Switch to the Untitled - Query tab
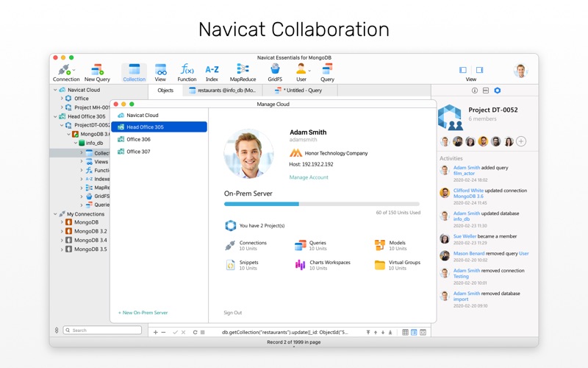This screenshot has width=588, height=368. point(300,91)
